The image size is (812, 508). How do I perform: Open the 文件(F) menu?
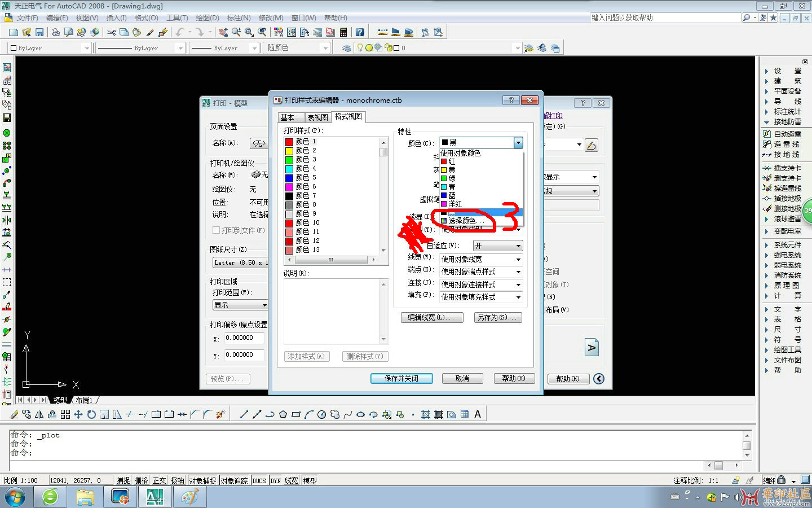coord(27,18)
